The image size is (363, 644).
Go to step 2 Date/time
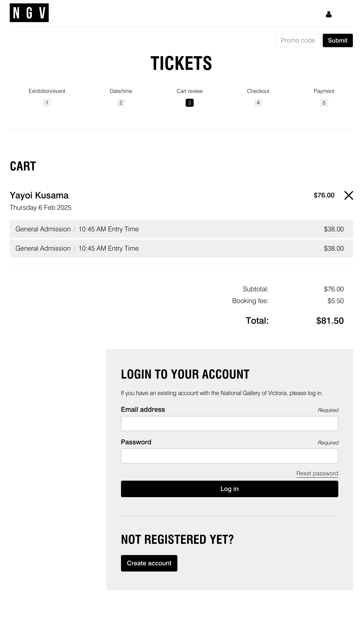coord(121,102)
